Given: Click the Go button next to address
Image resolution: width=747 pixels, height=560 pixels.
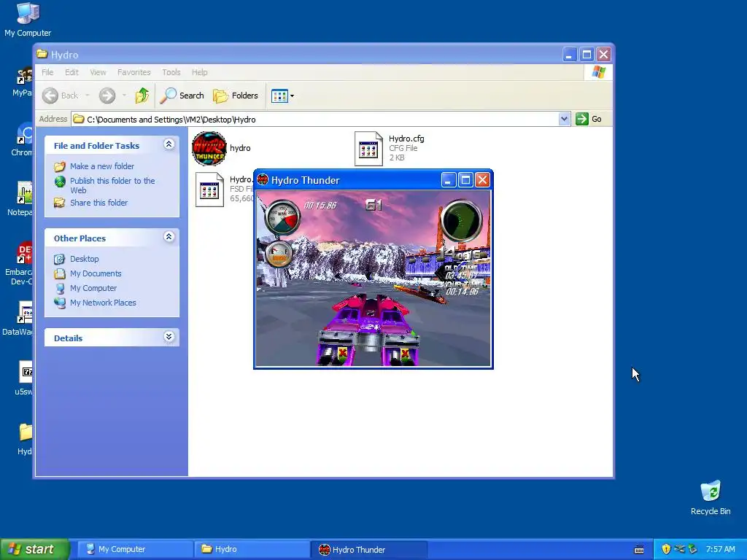Looking at the screenshot, I should pos(589,119).
